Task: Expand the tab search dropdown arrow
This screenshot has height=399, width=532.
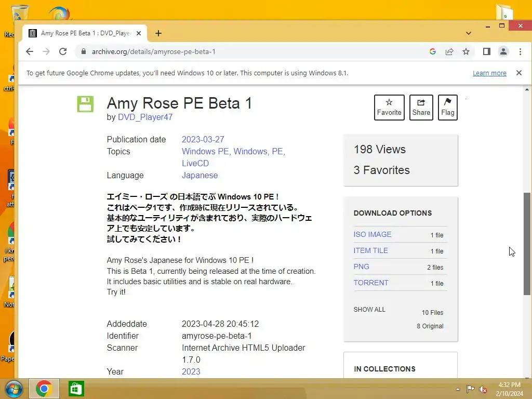Action: pyautogui.click(x=469, y=33)
